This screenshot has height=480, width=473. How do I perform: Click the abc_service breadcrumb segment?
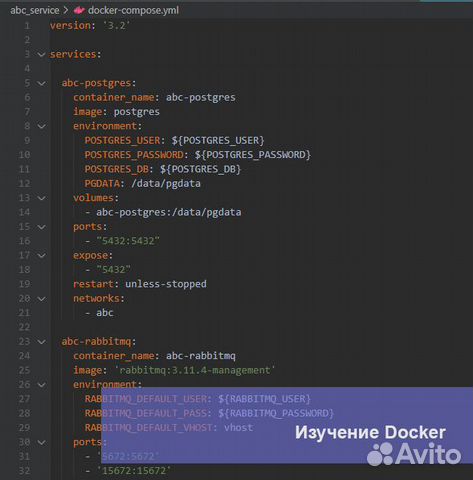(35, 10)
